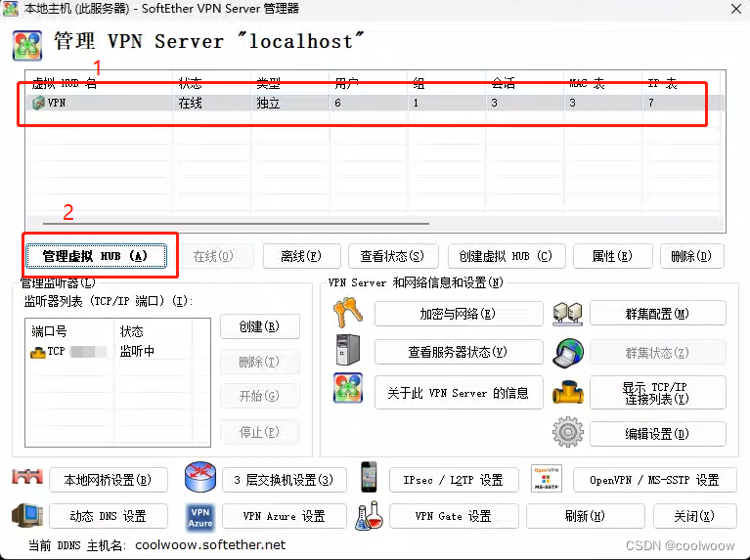Click 创建虚拟 HUB (C) button
Image resolution: width=750 pixels, height=560 pixels.
(507, 256)
